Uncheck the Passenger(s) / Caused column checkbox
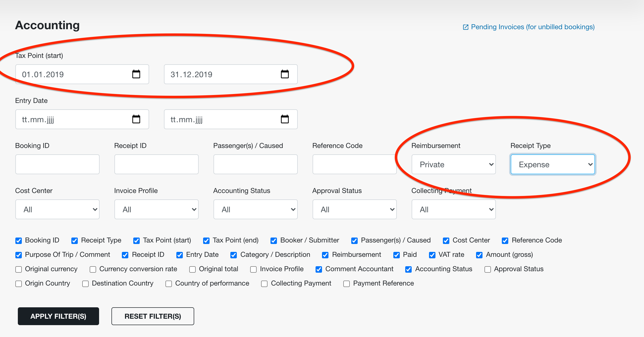This screenshot has width=644, height=337. tap(354, 241)
